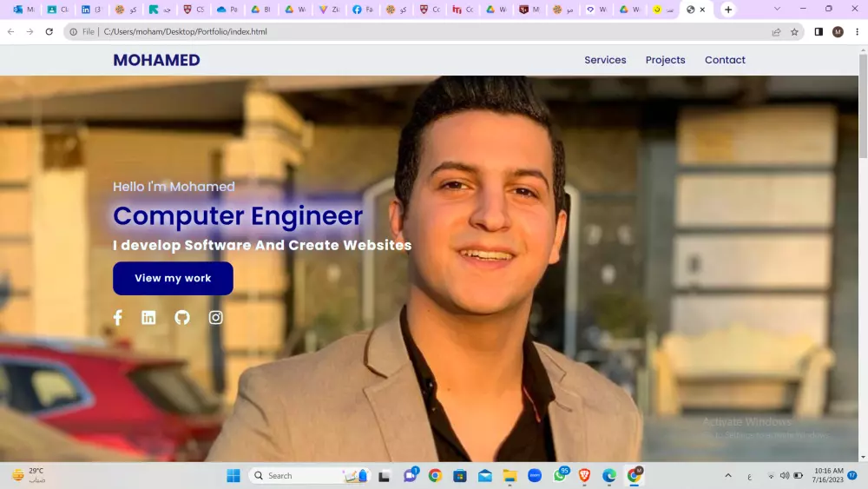Switch to the Facebook browser tab
The height and width of the screenshot is (489, 868).
[x=363, y=10]
